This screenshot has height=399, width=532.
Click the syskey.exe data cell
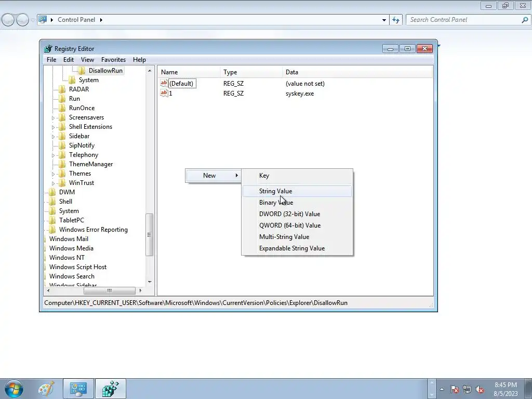[x=300, y=94]
